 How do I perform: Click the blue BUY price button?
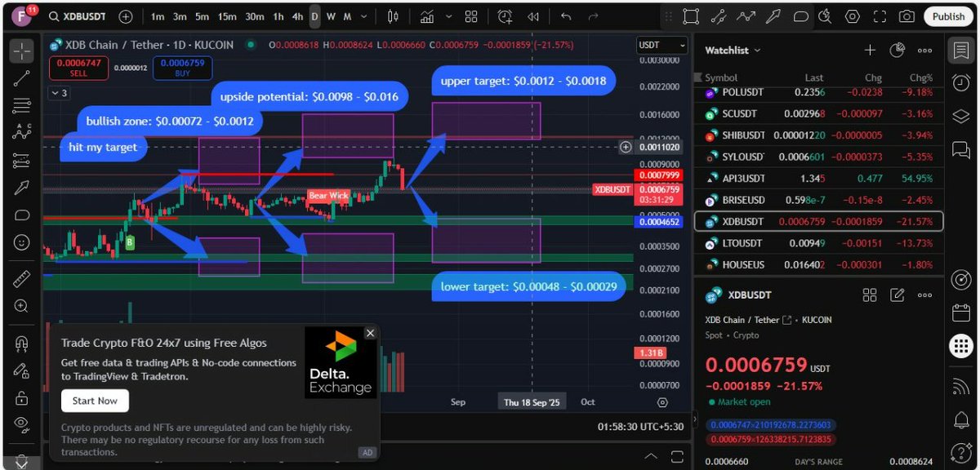click(x=182, y=67)
